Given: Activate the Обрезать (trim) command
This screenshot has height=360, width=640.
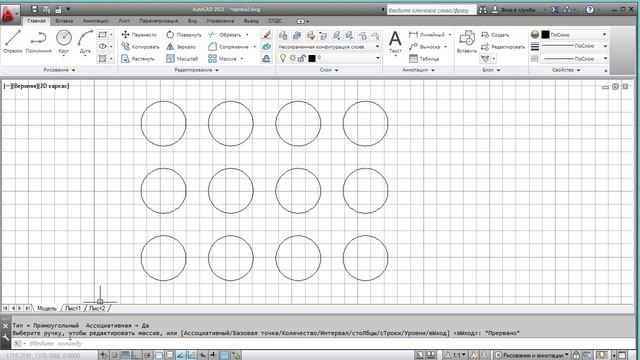Looking at the screenshot, I should pyautogui.click(x=224, y=35).
